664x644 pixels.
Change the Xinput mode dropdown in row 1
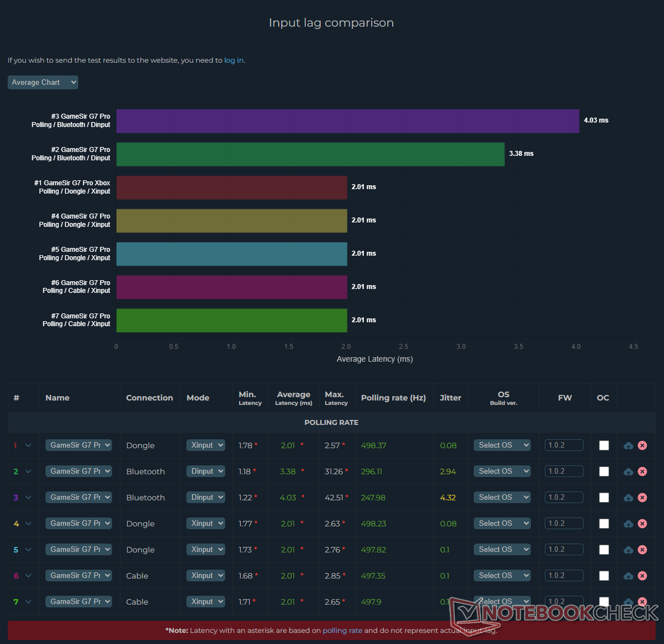pos(206,445)
